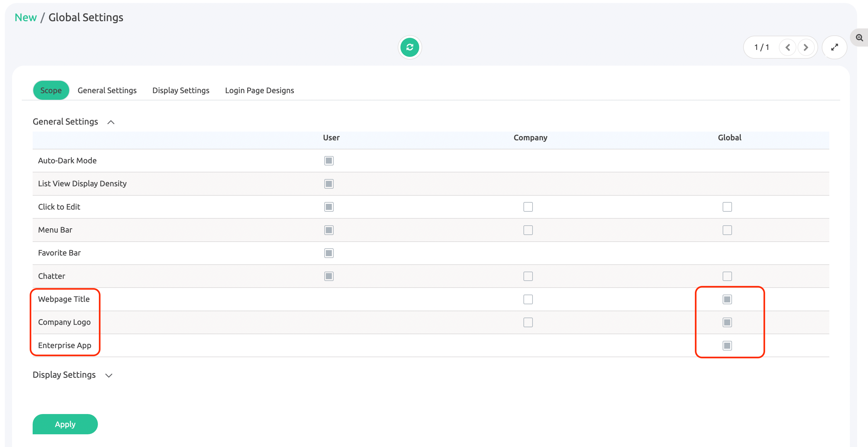The height and width of the screenshot is (447, 868).
Task: Check Chatter Company checkbox
Action: pos(528,276)
